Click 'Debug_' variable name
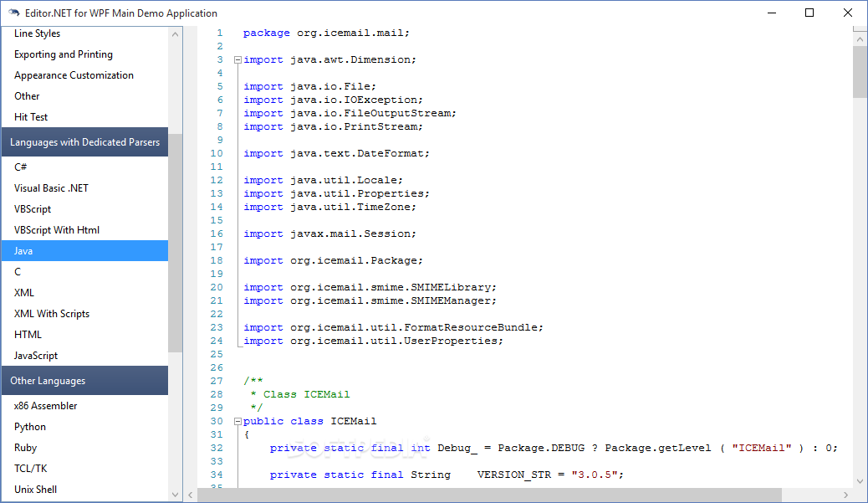868x503 pixels. [457, 448]
